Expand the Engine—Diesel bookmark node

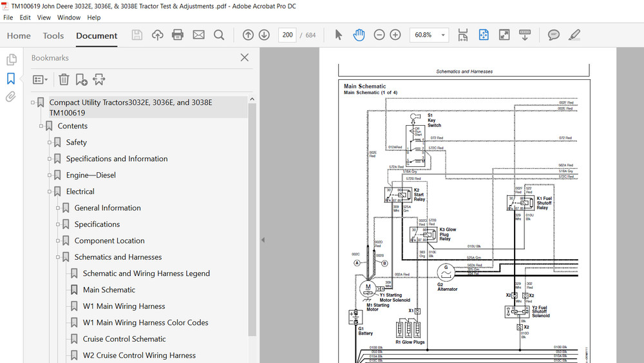point(50,175)
